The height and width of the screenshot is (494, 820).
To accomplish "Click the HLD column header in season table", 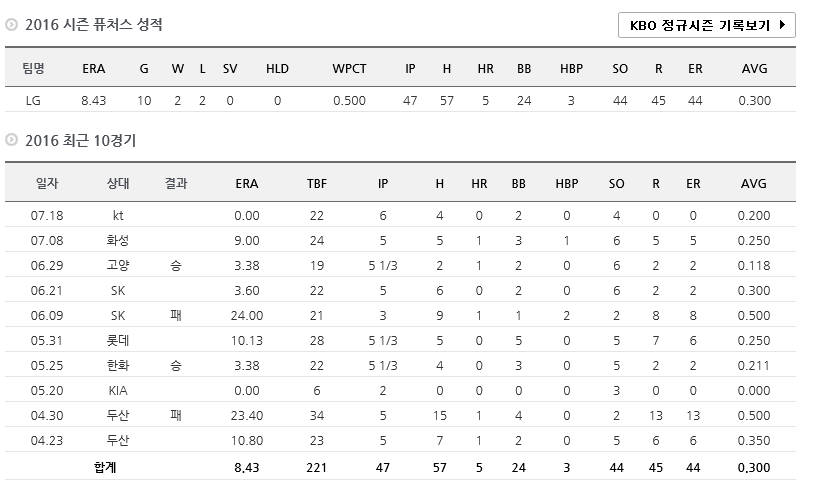I will [277, 68].
